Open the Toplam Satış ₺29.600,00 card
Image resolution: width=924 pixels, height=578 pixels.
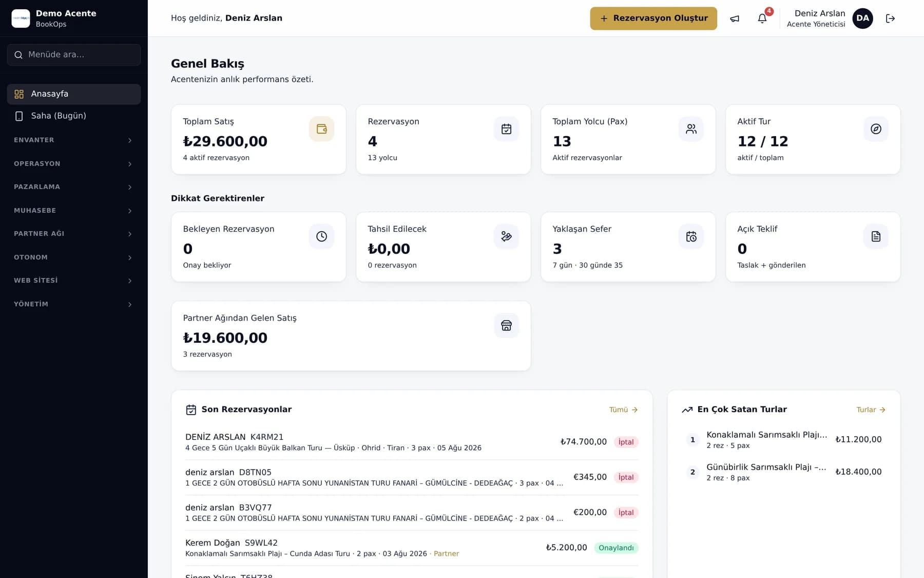tap(259, 139)
